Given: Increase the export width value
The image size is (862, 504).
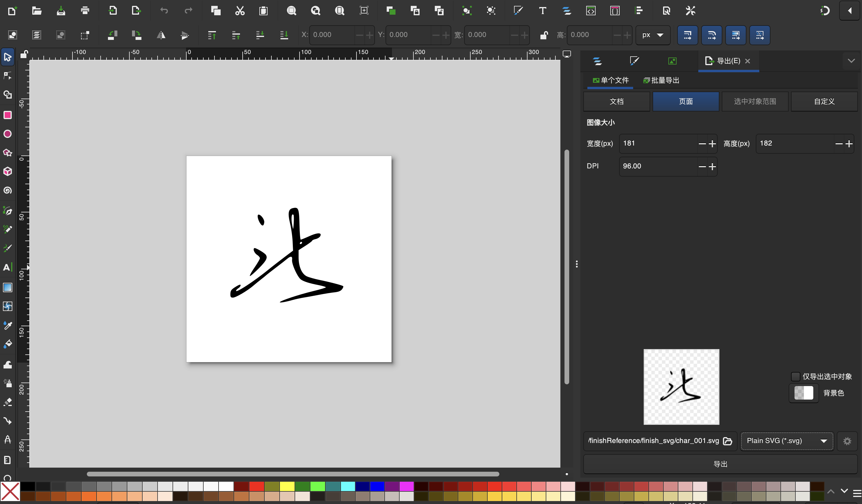Looking at the screenshot, I should point(712,144).
